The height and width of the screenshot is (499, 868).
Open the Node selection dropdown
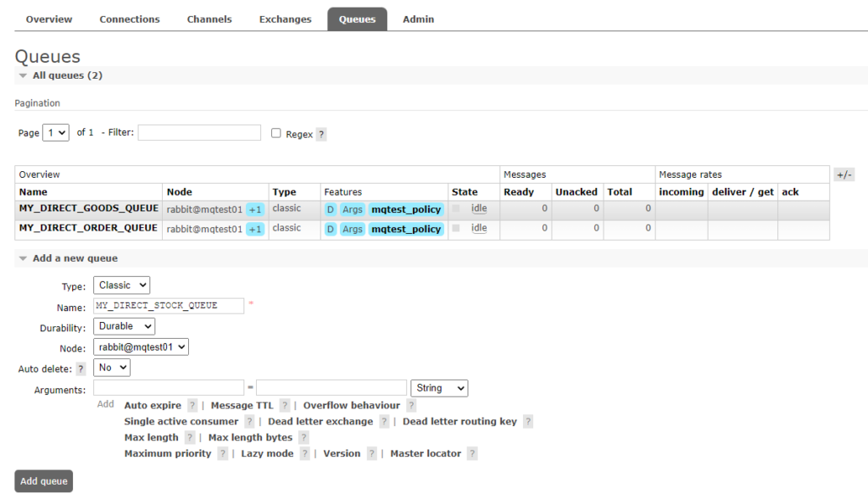[141, 347]
